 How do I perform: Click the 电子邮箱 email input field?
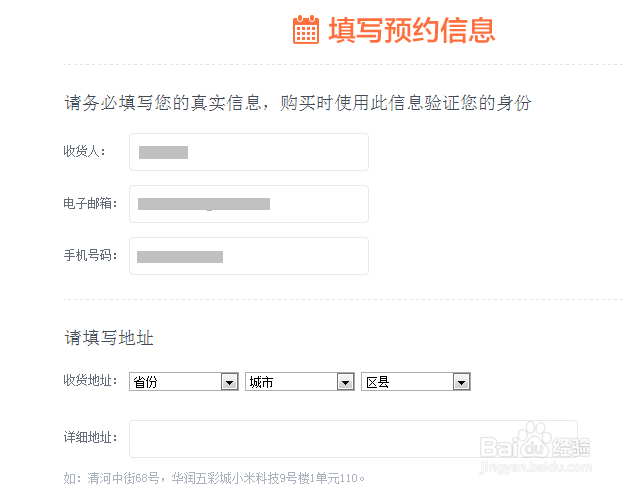click(249, 204)
